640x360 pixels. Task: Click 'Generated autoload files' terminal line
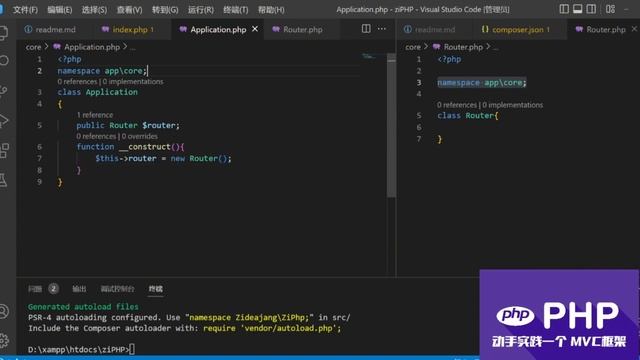click(83, 307)
